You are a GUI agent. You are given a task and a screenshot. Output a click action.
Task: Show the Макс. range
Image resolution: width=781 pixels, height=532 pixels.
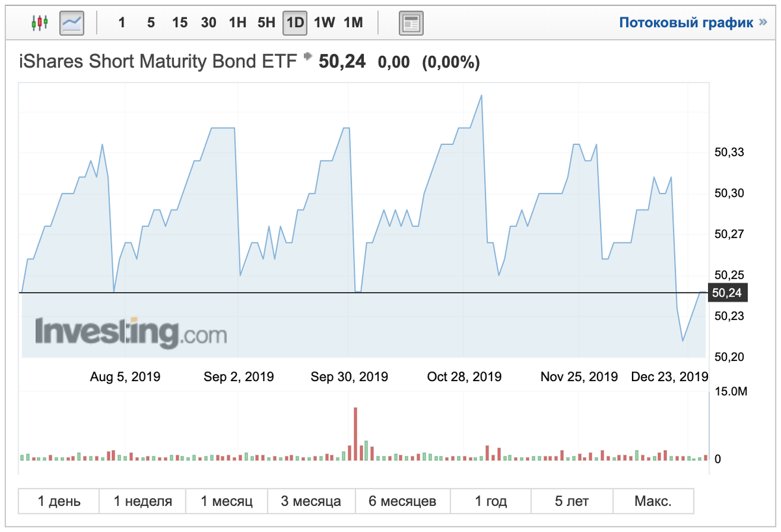coord(653,501)
